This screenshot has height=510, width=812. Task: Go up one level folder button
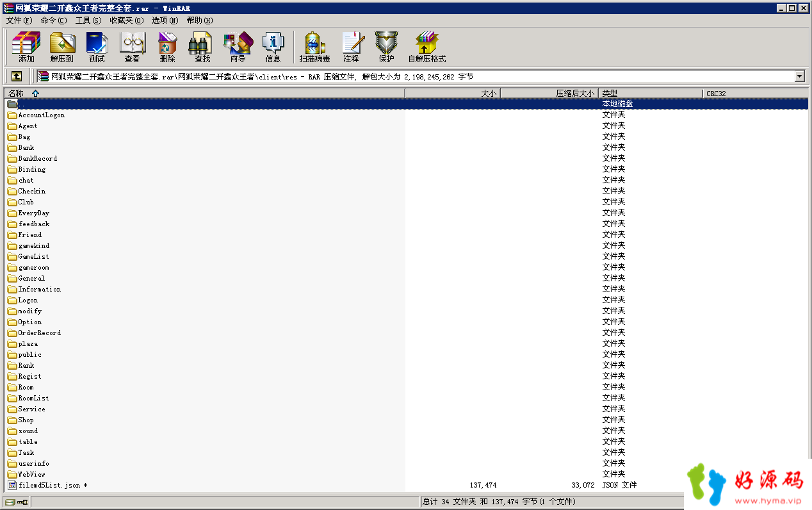tap(17, 77)
